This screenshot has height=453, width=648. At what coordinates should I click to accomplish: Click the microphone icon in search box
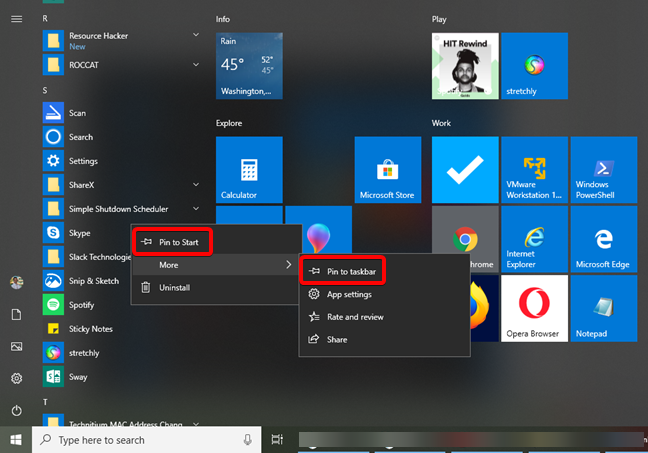coord(248,440)
